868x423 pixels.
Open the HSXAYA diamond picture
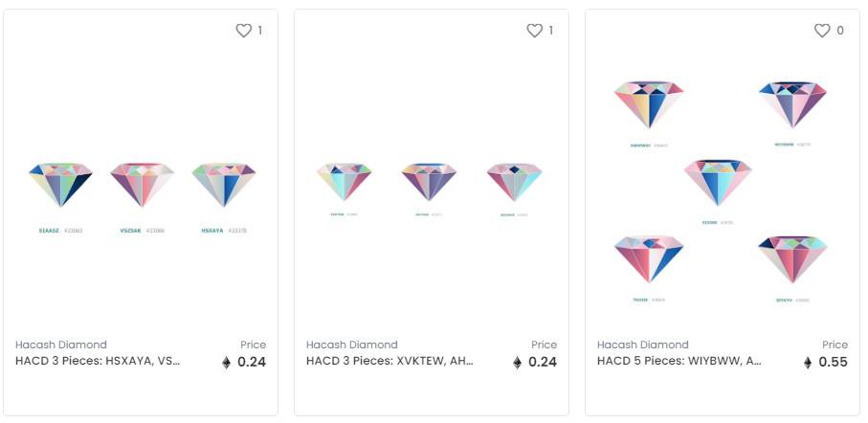tap(224, 185)
